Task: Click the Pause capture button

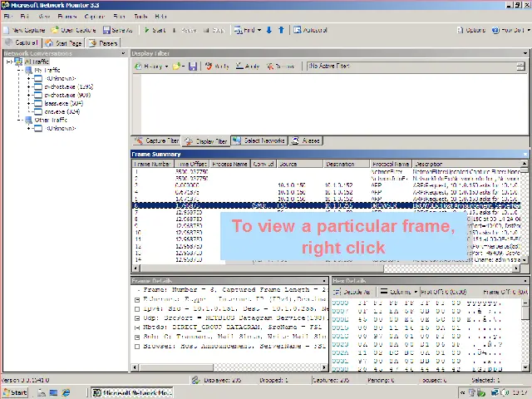Action: (185, 30)
